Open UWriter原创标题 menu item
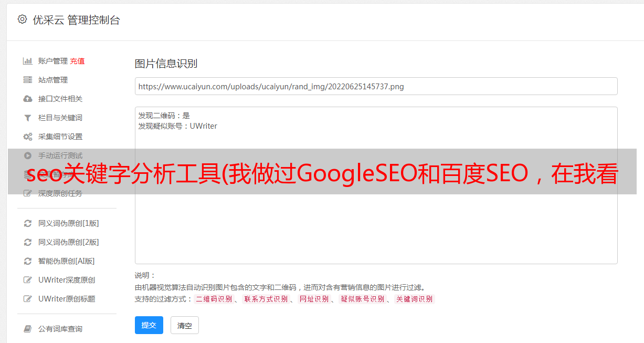Screen dimensions: 644x343 click(x=67, y=299)
